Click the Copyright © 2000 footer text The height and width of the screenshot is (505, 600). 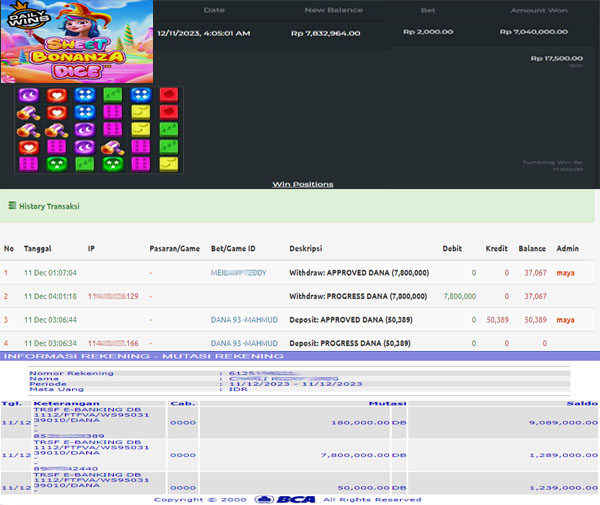pyautogui.click(x=200, y=500)
